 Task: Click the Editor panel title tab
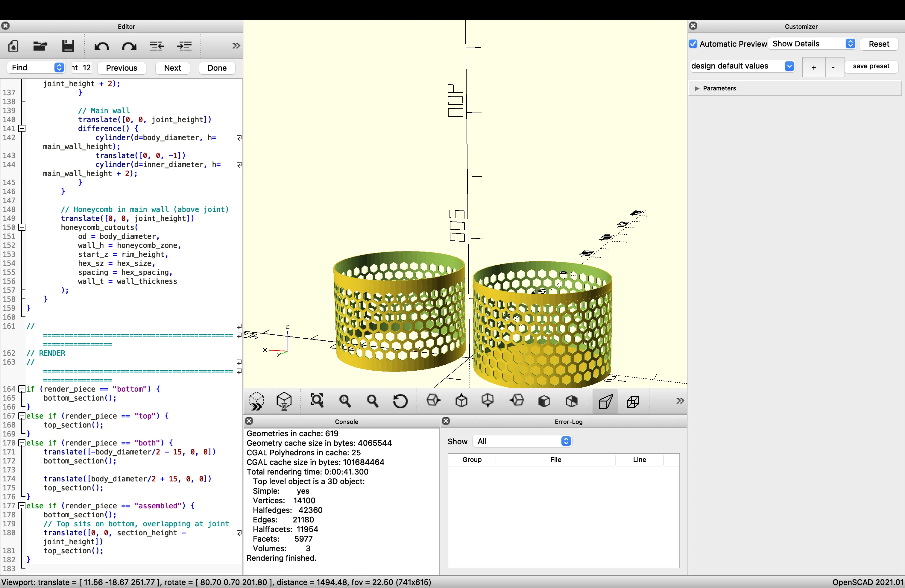tap(126, 26)
